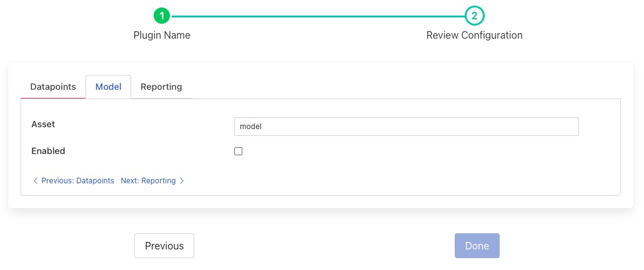644x270 pixels.
Task: Click the step 1 circle indicator
Action: click(x=162, y=16)
